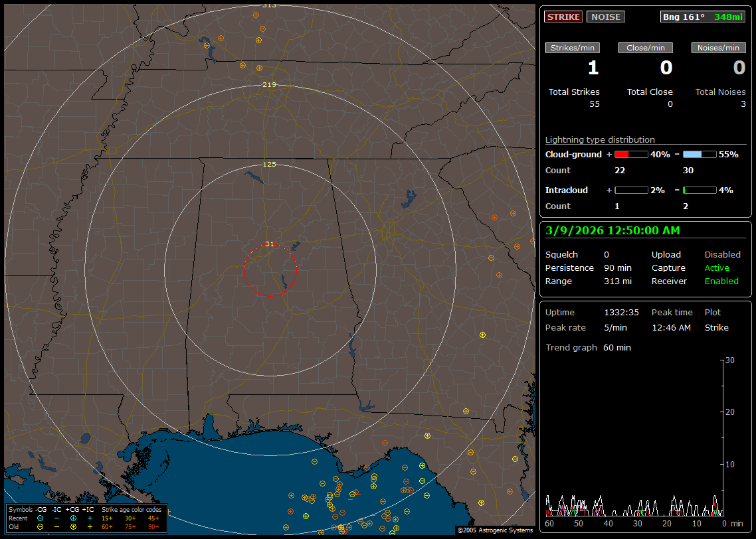Click the recent negative CG symbol in legend
Image resolution: width=756 pixels, height=539 pixels.
(x=41, y=518)
